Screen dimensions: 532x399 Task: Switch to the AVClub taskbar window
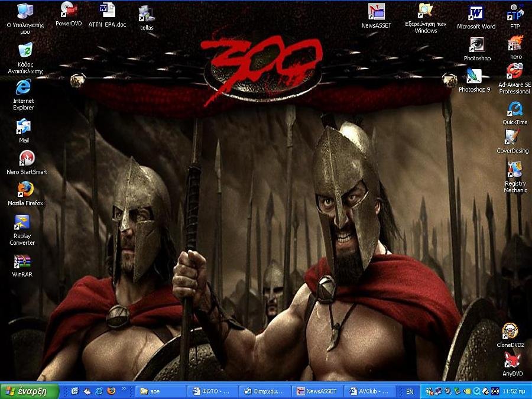(x=369, y=391)
